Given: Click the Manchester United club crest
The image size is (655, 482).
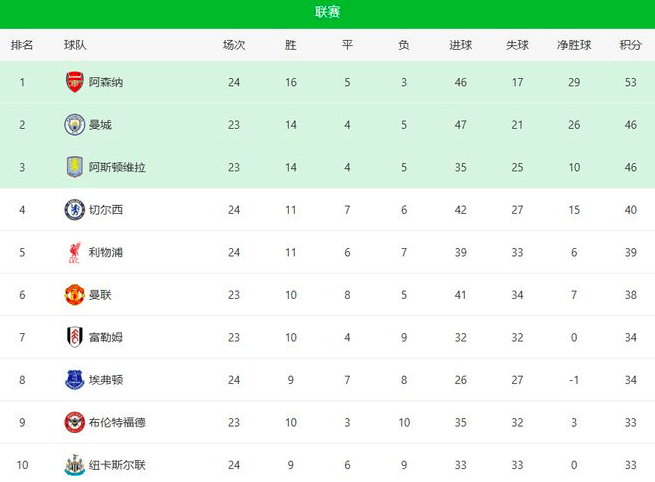Looking at the screenshot, I should [x=75, y=295].
